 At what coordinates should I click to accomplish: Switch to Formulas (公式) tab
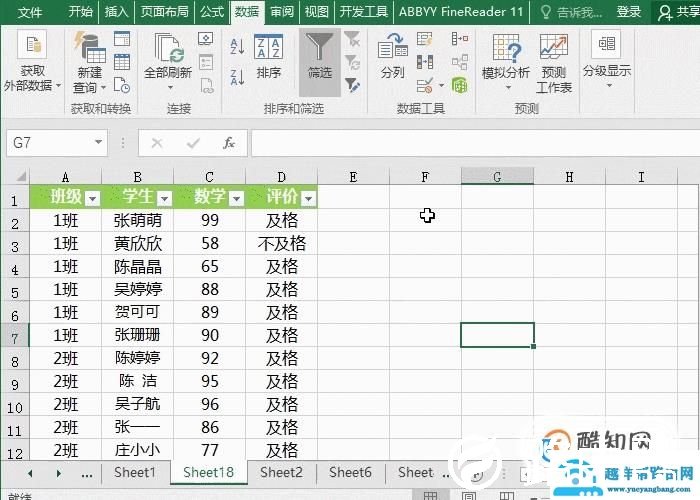click(212, 12)
